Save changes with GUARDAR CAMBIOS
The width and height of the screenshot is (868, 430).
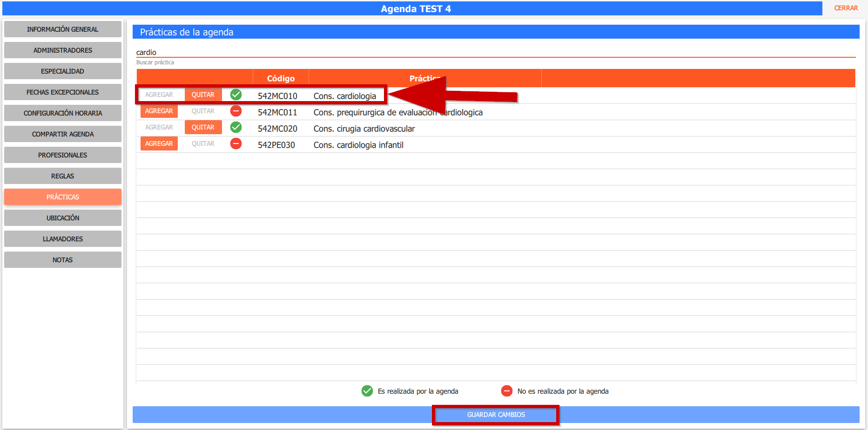496,415
